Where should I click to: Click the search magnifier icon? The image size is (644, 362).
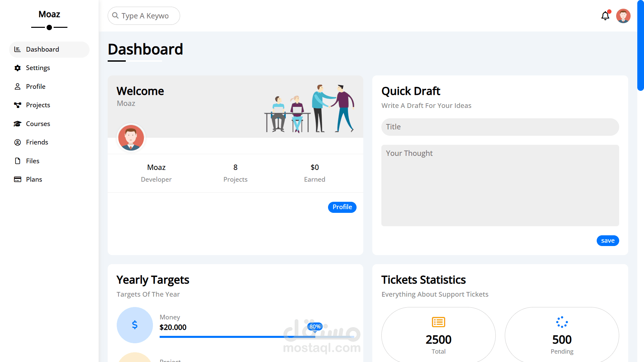click(115, 15)
